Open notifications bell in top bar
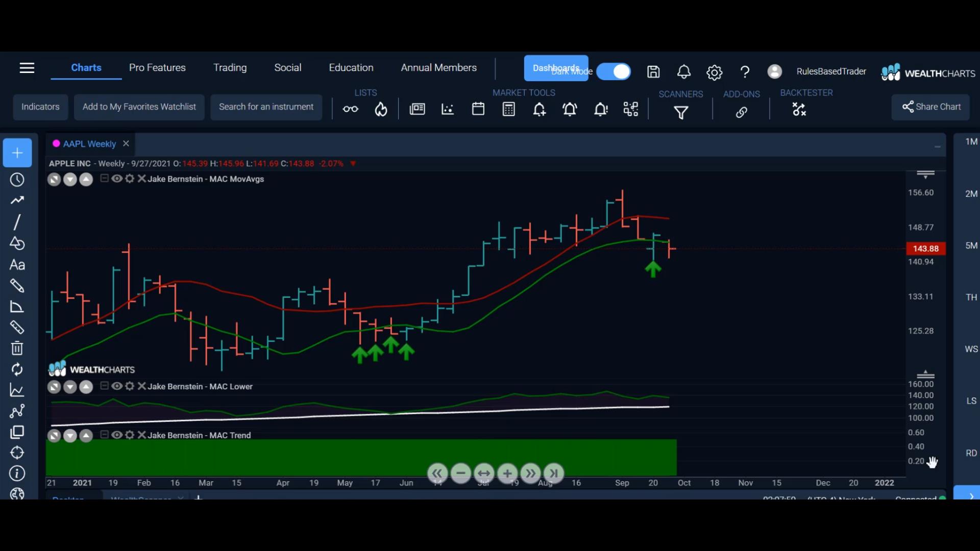980x551 pixels. tap(684, 72)
